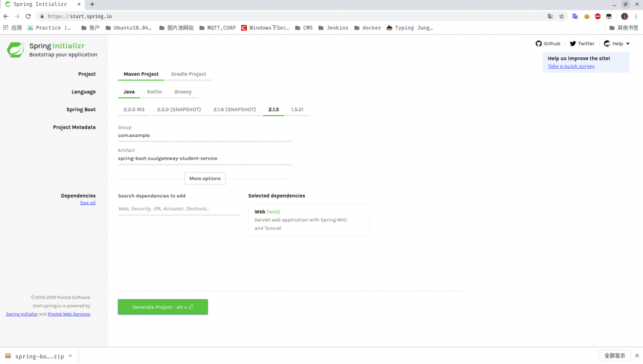The image size is (643, 364).
Task: Select Spring Boot 2.1.6 (SNAPSHOT)
Action: click(235, 109)
